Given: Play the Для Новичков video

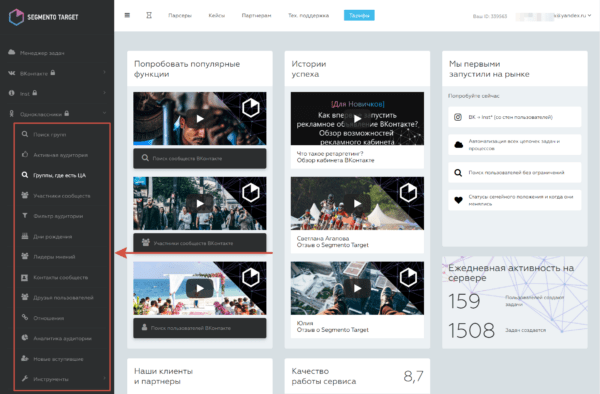Looking at the screenshot, I should click(357, 119).
